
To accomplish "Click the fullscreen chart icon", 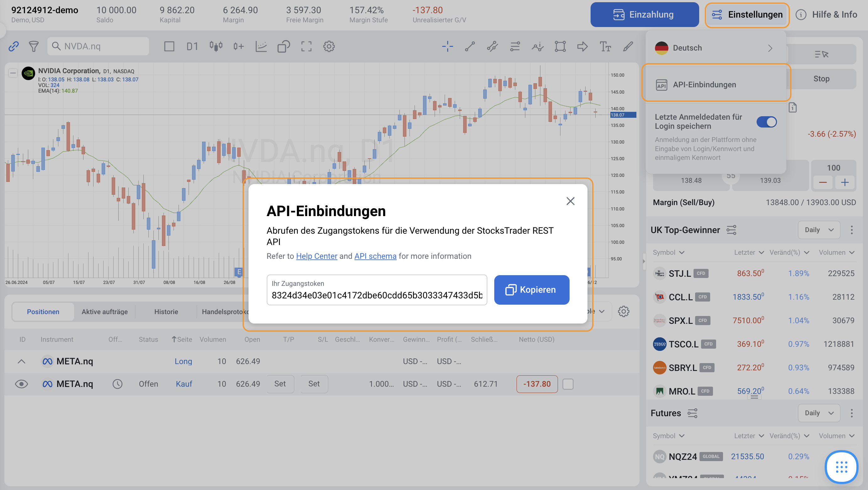I will coord(306,46).
